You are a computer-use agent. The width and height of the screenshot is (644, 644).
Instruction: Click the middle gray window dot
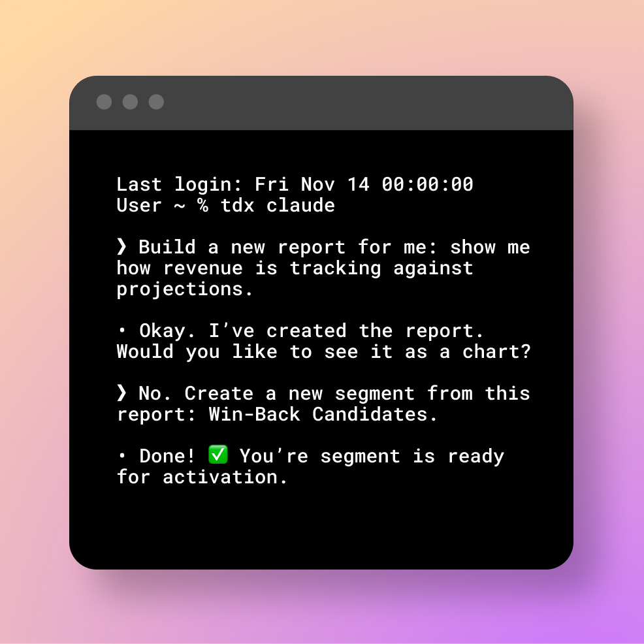pos(130,102)
